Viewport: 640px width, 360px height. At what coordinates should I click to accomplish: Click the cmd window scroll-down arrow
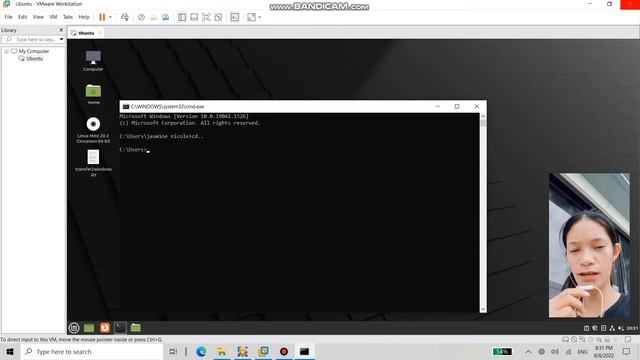coord(483,309)
